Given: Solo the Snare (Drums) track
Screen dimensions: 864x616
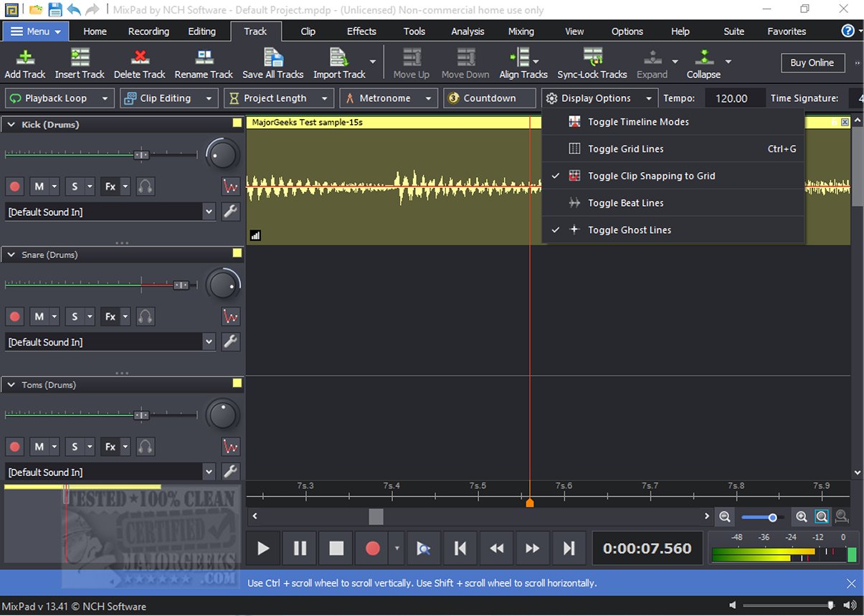Looking at the screenshot, I should pos(75,316).
